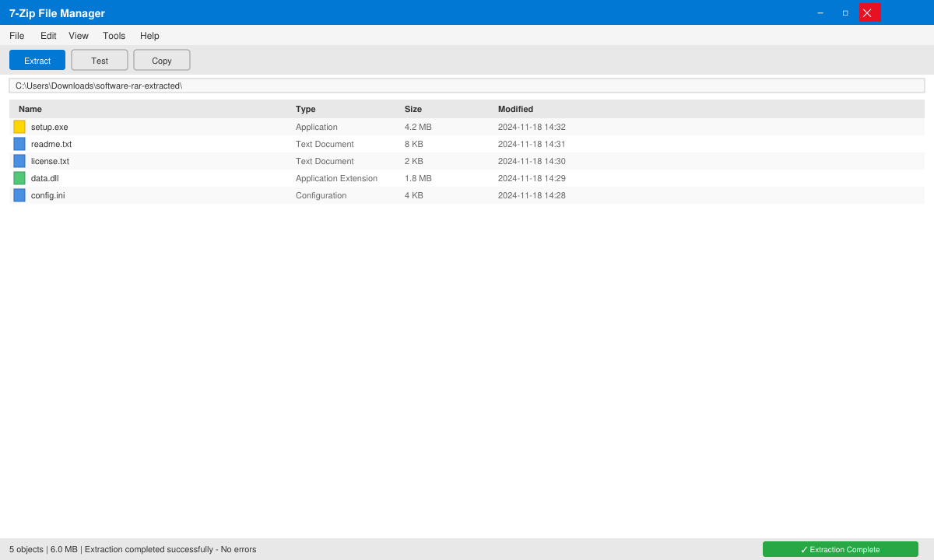Click the status bar extraction summary text
The height and width of the screenshot is (560, 934).
133,549
